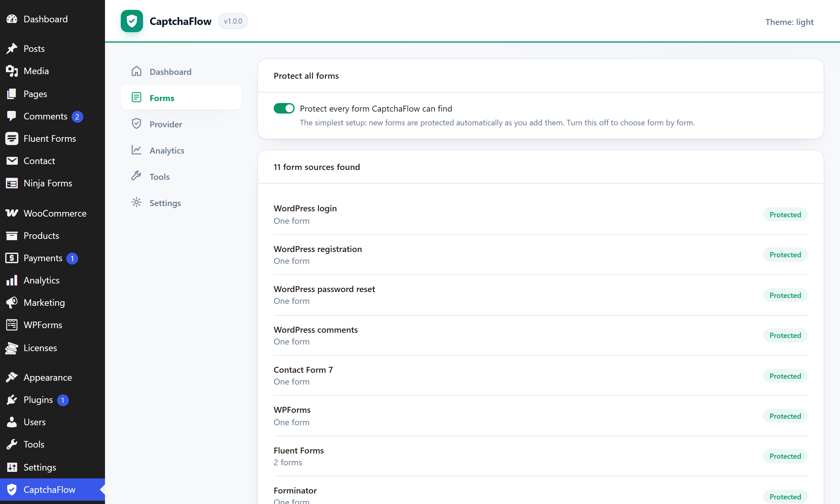Open CaptchaFlow Dashboard tab

(181, 72)
